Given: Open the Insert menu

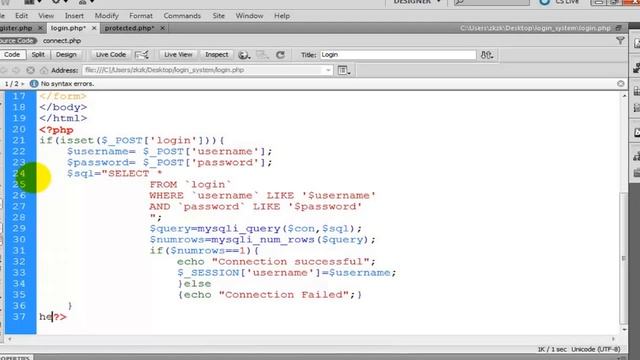Looking at the screenshot, I should tap(74, 16).
